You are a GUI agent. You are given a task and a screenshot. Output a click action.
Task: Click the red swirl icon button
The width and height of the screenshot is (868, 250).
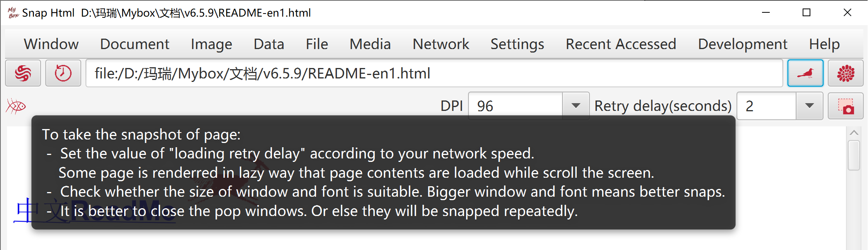[23, 73]
